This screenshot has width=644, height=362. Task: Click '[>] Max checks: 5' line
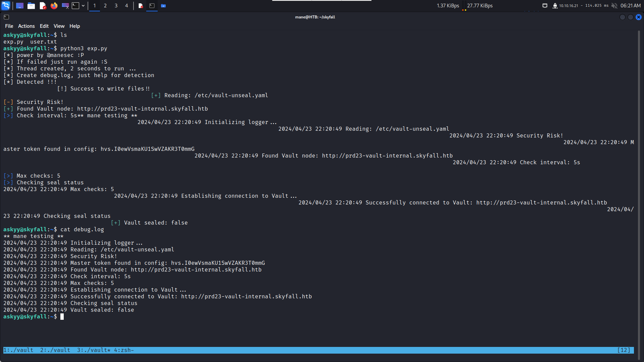(x=32, y=176)
